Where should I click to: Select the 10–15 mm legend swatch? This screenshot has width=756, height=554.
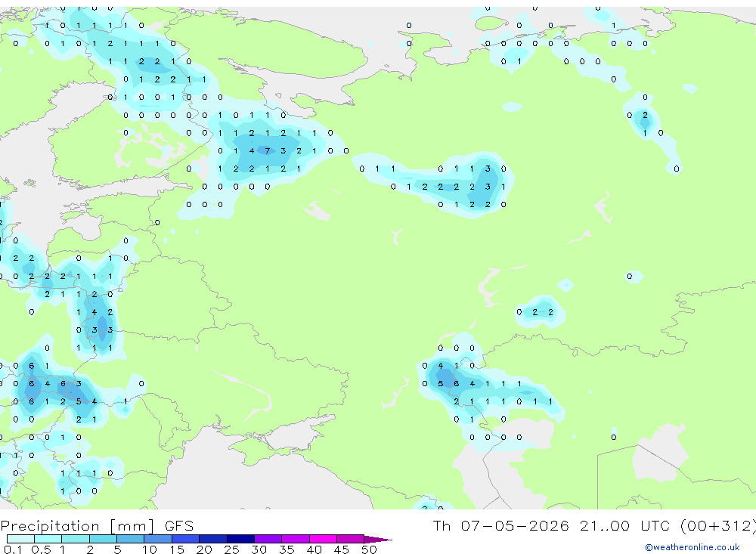point(158,539)
